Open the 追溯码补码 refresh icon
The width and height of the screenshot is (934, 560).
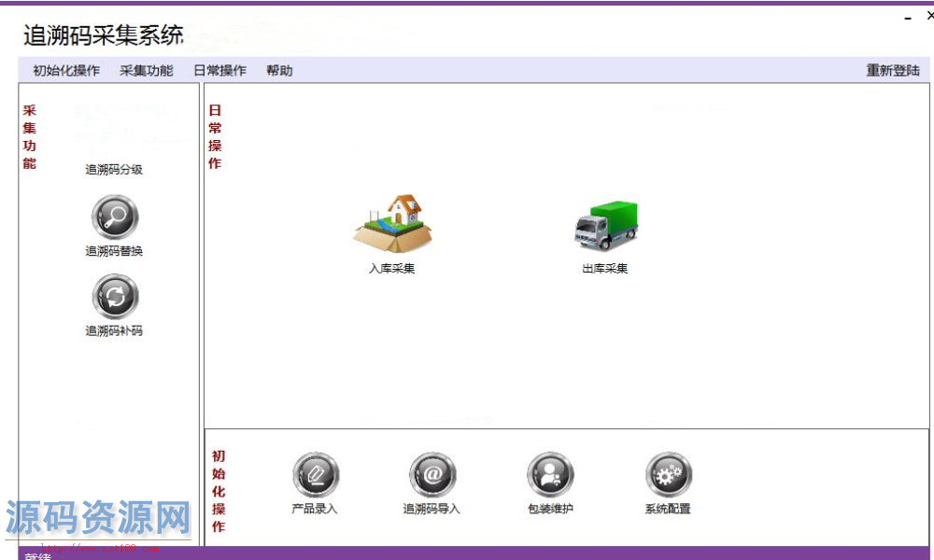pyautogui.click(x=115, y=297)
